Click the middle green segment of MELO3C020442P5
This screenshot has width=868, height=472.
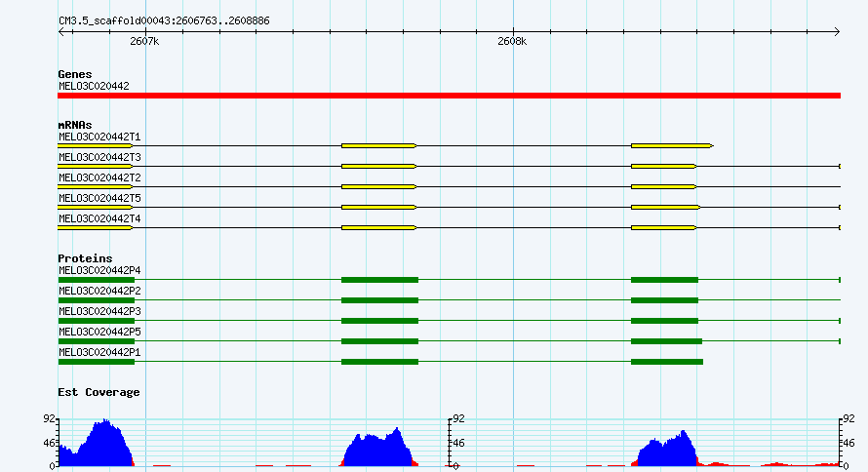[379, 341]
